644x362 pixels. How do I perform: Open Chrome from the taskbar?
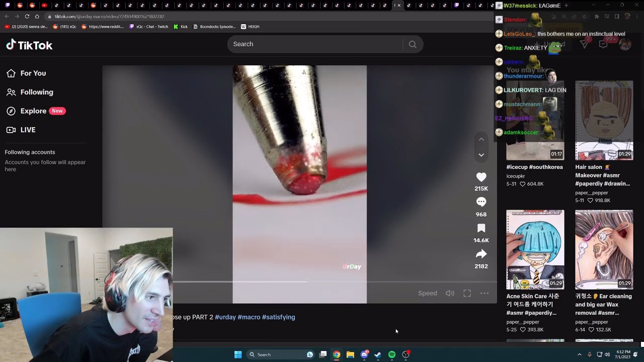[336, 354]
